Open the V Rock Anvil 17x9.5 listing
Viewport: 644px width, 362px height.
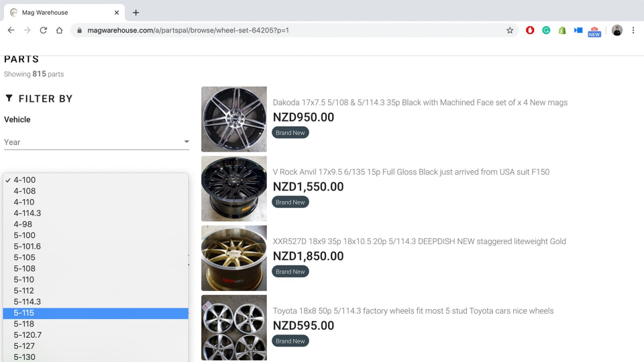(411, 172)
